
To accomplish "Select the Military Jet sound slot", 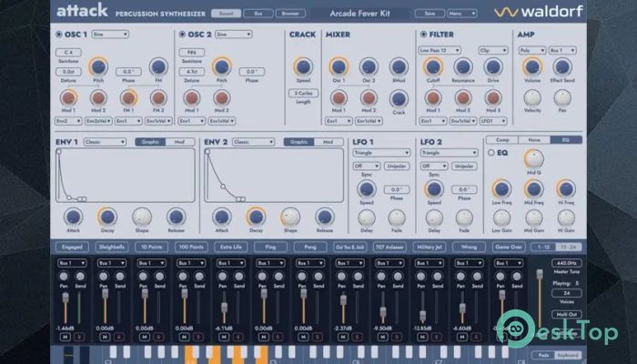I will [x=430, y=247].
